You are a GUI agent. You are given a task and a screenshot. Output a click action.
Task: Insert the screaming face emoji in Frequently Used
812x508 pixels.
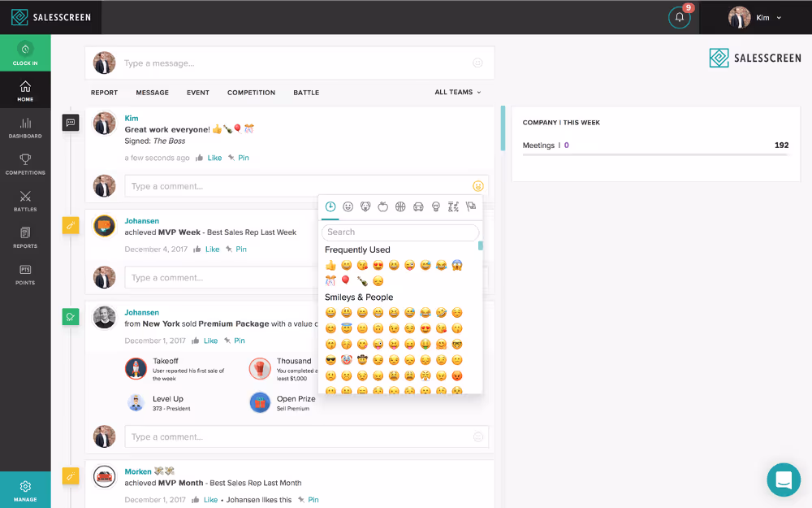click(456, 266)
